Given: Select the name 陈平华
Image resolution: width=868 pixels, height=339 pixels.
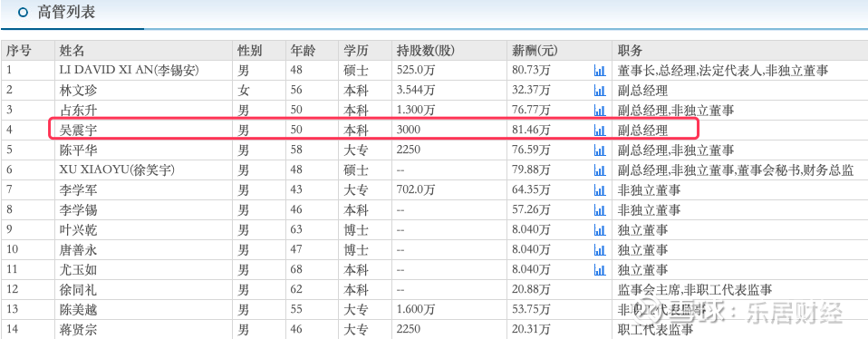Looking at the screenshot, I should (79, 150).
